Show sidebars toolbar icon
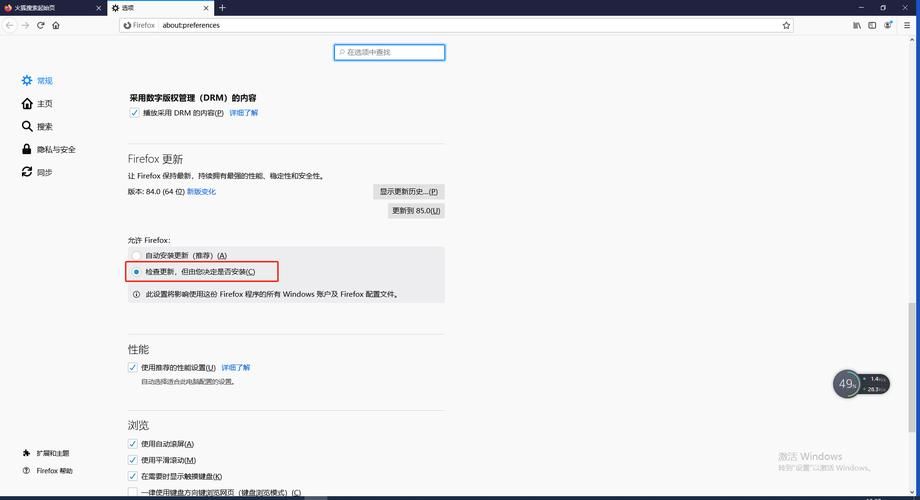 pos(872,25)
